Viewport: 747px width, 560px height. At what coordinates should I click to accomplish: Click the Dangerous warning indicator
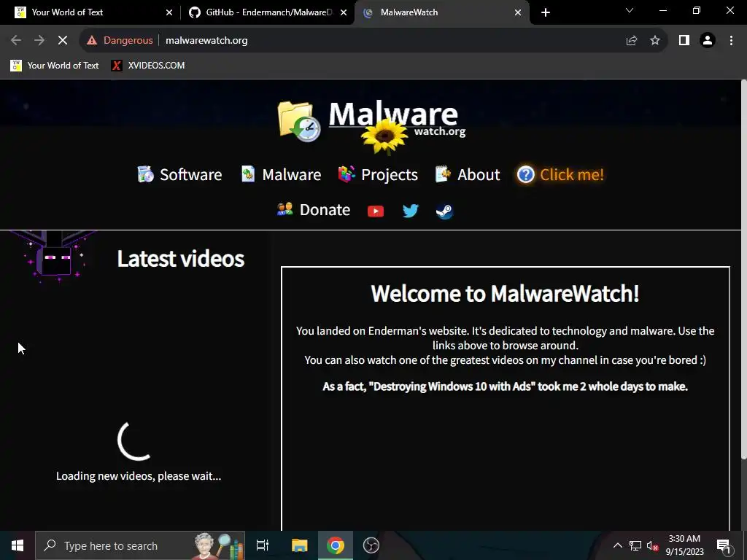tap(120, 41)
